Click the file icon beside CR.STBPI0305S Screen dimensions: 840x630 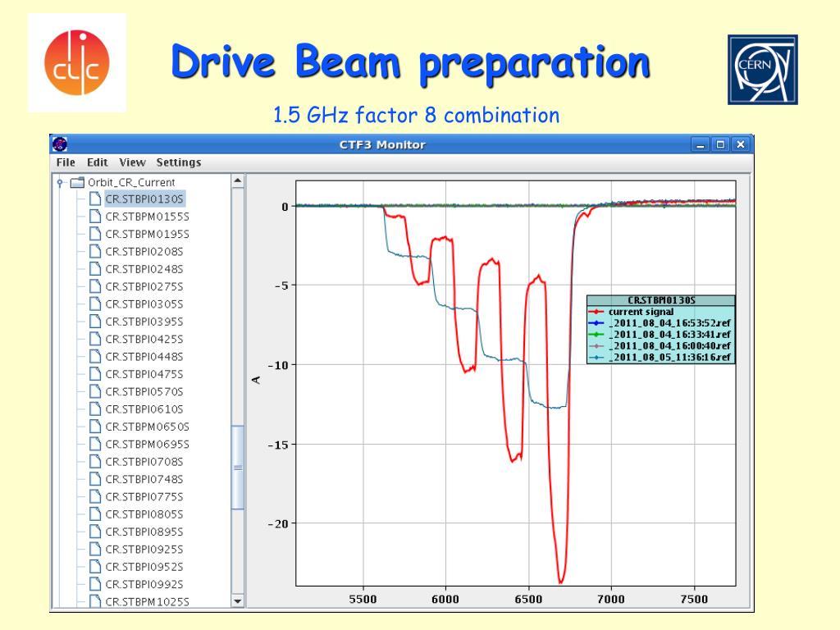pyautogui.click(x=95, y=304)
